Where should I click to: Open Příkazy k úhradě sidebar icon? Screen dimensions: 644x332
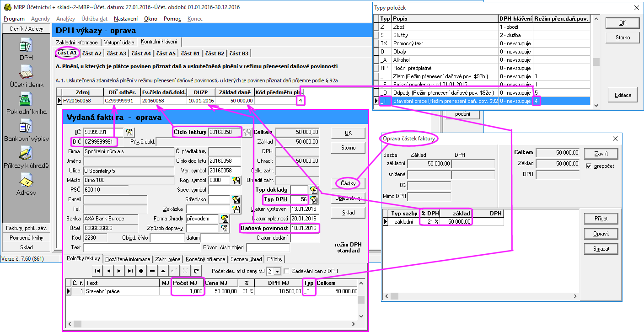pyautogui.click(x=26, y=154)
